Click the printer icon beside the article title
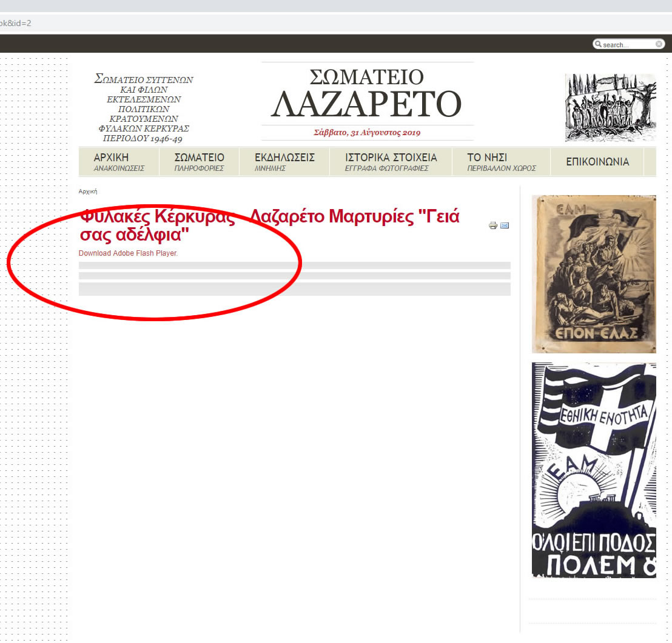Image resolution: width=672 pixels, height=643 pixels. [x=493, y=226]
